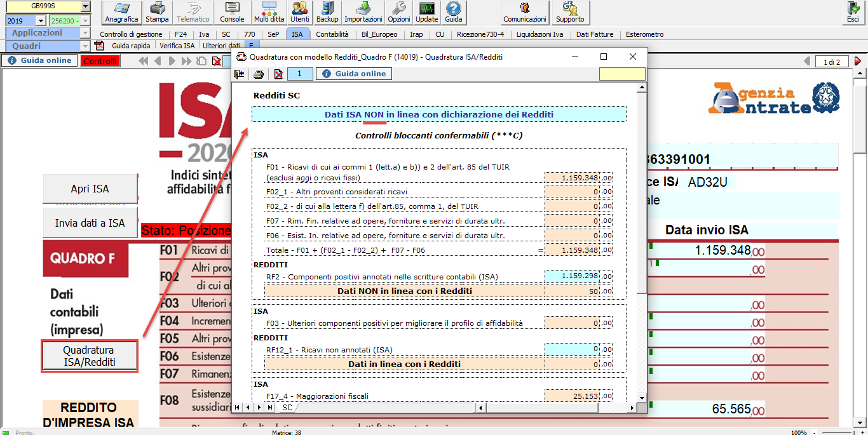Open the Verifica ISA tab

pyautogui.click(x=177, y=46)
